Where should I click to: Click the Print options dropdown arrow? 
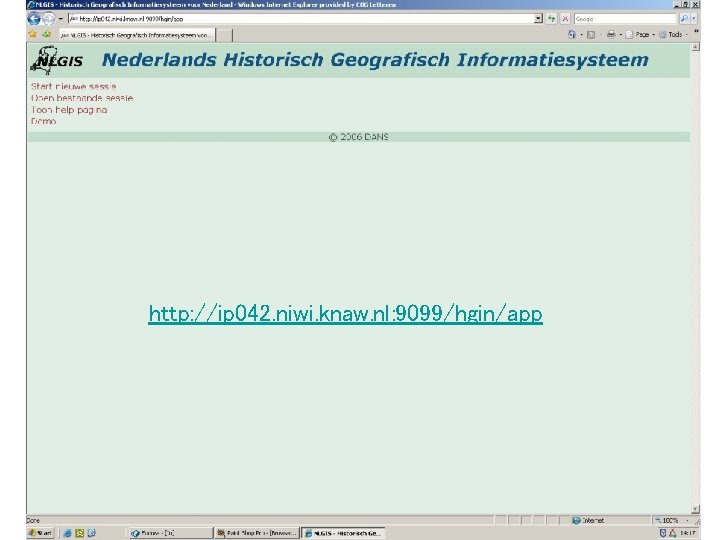pos(620,34)
